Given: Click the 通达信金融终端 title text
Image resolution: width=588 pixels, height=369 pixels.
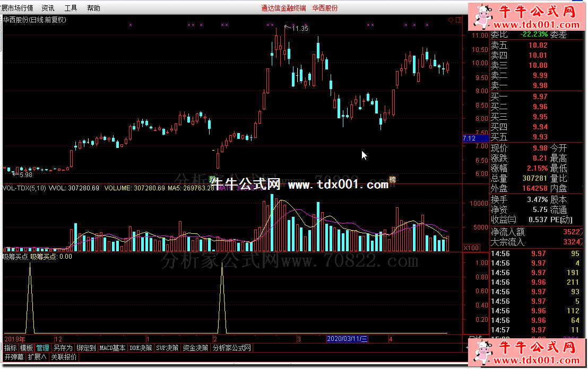Looking at the screenshot, I should [283, 8].
